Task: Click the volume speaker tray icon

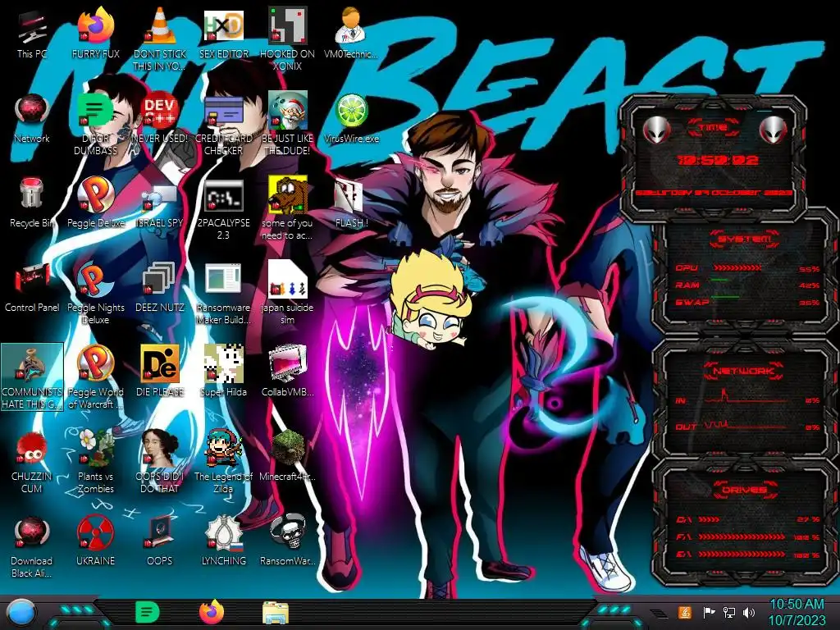Action: click(x=749, y=613)
